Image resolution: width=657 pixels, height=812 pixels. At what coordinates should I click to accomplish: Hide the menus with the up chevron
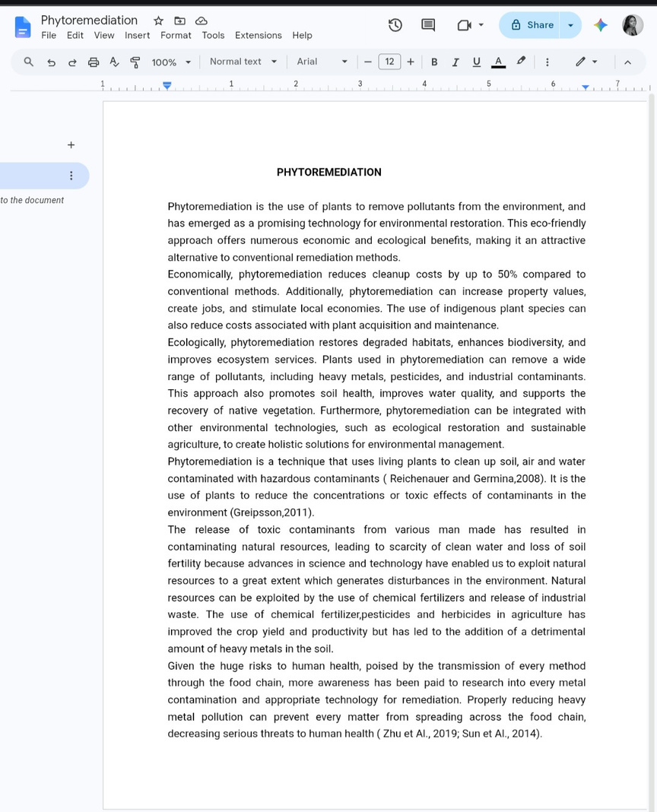pyautogui.click(x=627, y=62)
